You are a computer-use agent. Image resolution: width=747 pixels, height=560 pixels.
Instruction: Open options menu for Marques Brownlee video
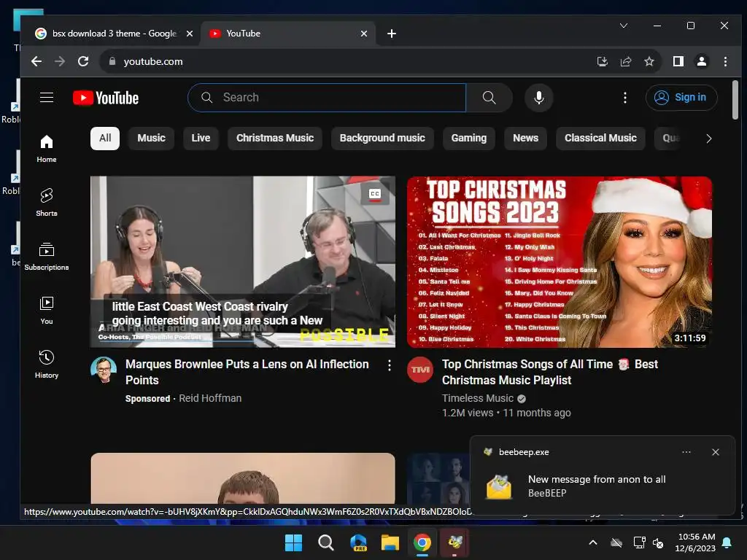coord(390,365)
